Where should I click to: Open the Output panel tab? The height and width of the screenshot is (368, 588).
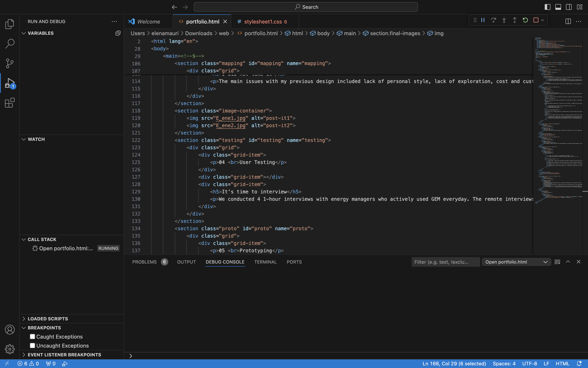(186, 262)
